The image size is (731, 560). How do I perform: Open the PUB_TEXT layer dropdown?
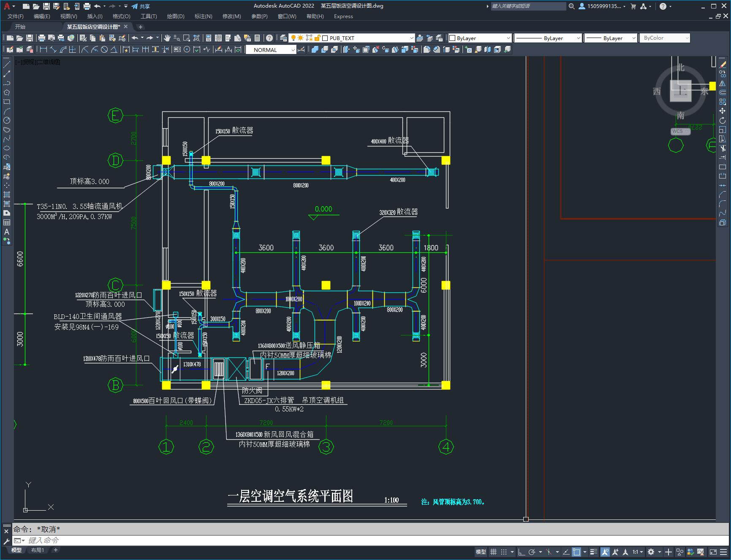click(412, 38)
